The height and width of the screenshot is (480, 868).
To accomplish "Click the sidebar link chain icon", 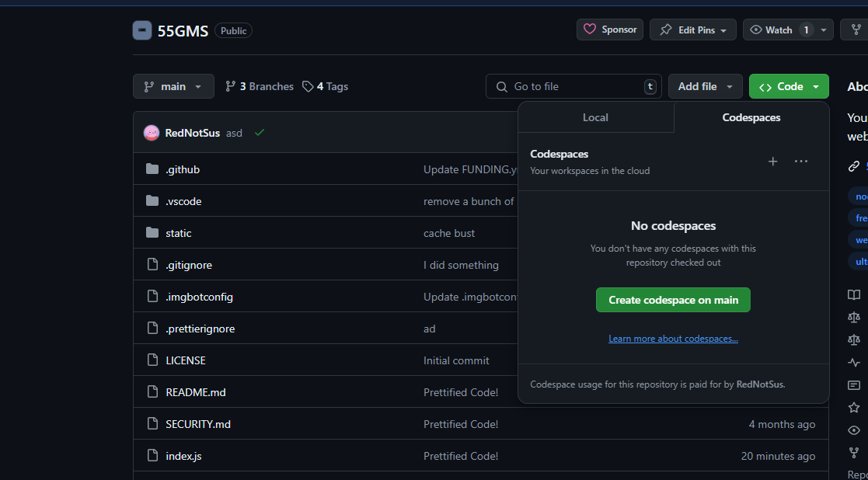I will [854, 166].
